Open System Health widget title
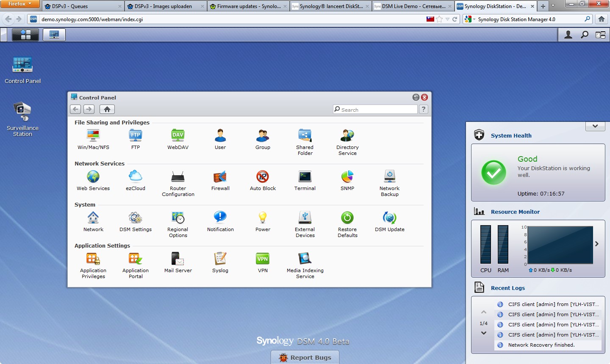Screen dimensions: 610x364 click(x=511, y=135)
